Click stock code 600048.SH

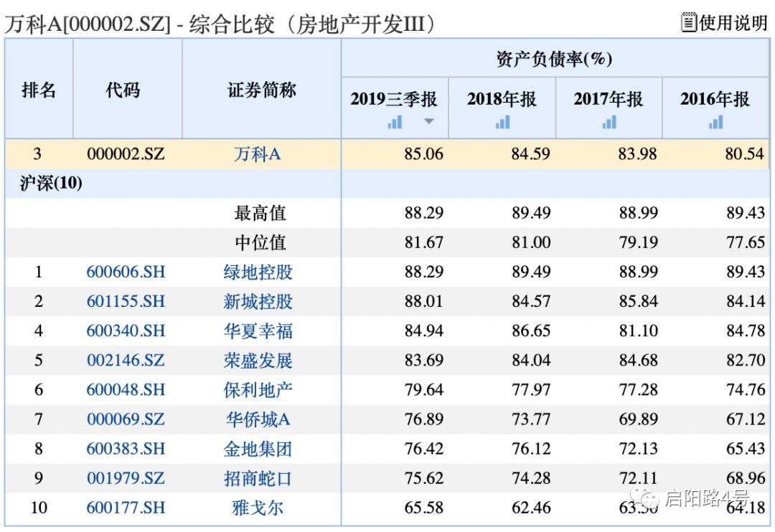(x=126, y=390)
